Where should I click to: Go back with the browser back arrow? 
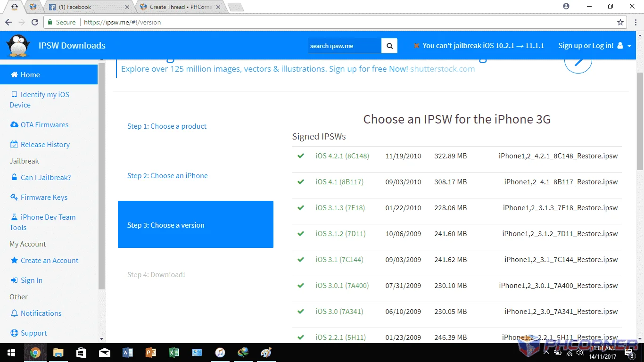point(8,22)
